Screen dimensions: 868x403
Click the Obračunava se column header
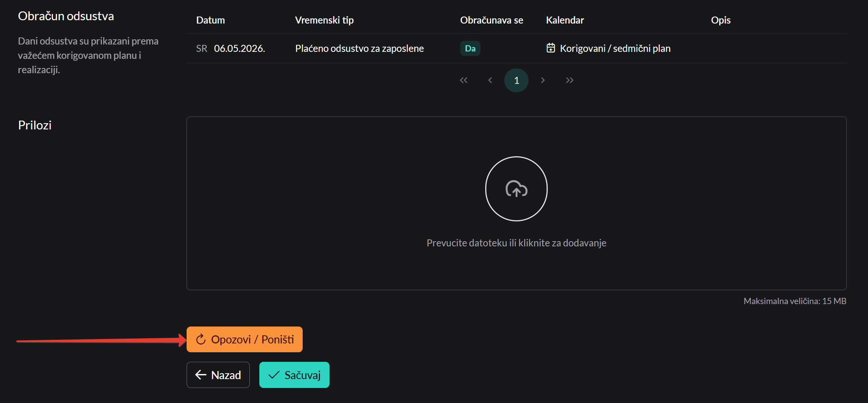[491, 20]
